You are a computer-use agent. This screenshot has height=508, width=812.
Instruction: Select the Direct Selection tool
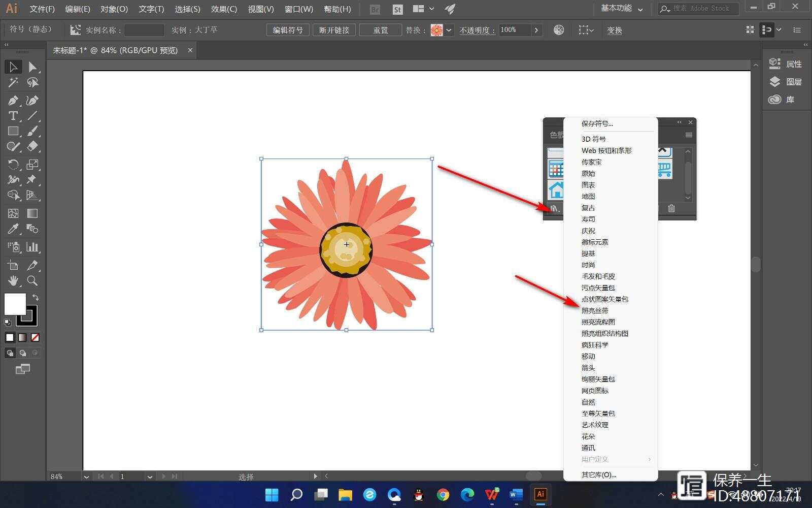pos(32,67)
